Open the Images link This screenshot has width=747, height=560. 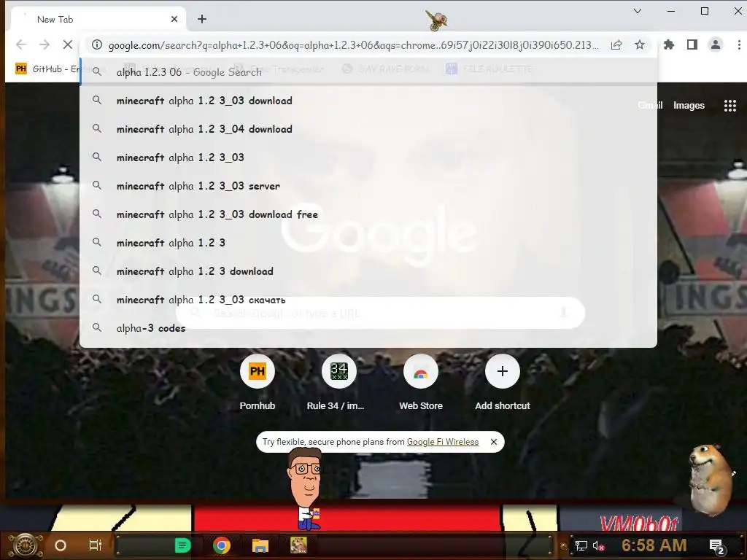click(689, 105)
